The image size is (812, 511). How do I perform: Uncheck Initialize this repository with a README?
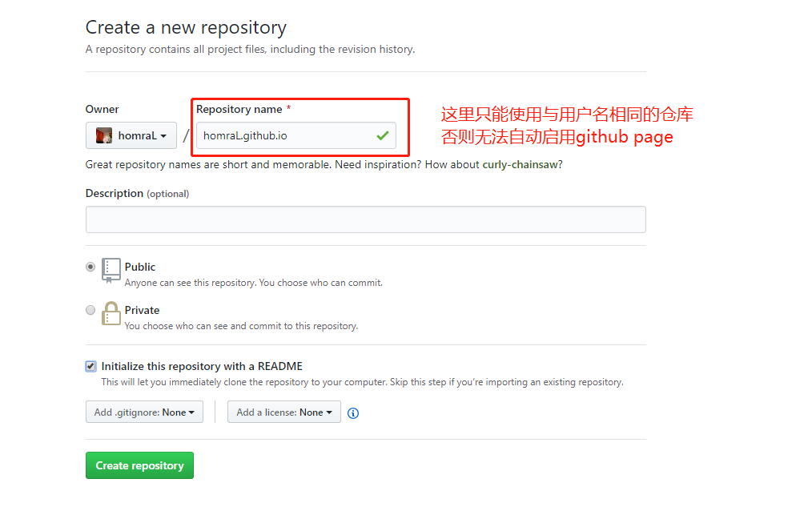tap(90, 367)
